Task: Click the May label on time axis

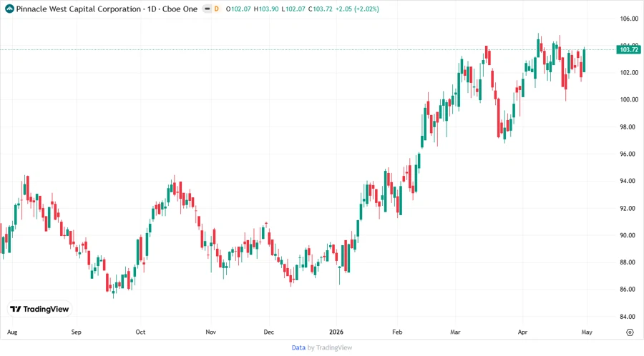Action: coord(587,332)
